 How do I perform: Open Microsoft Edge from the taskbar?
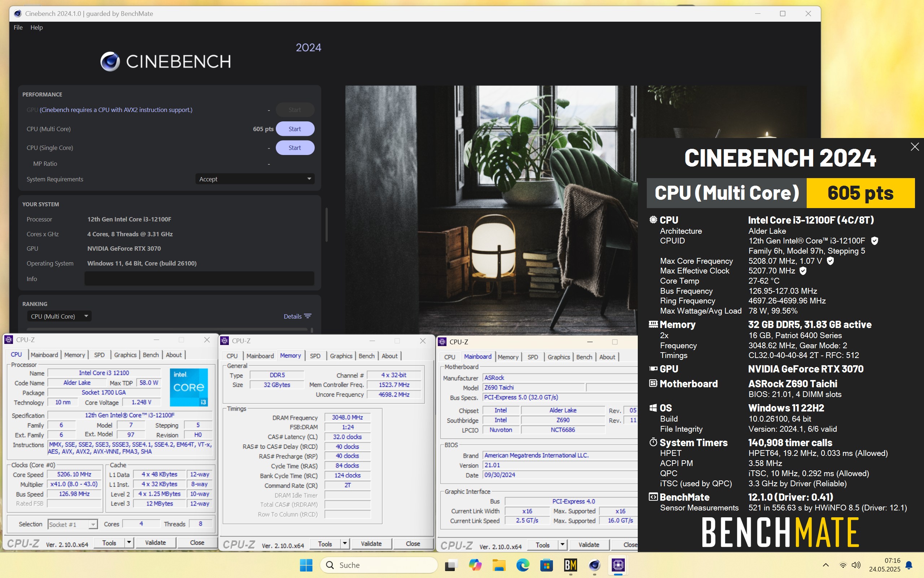(523, 565)
